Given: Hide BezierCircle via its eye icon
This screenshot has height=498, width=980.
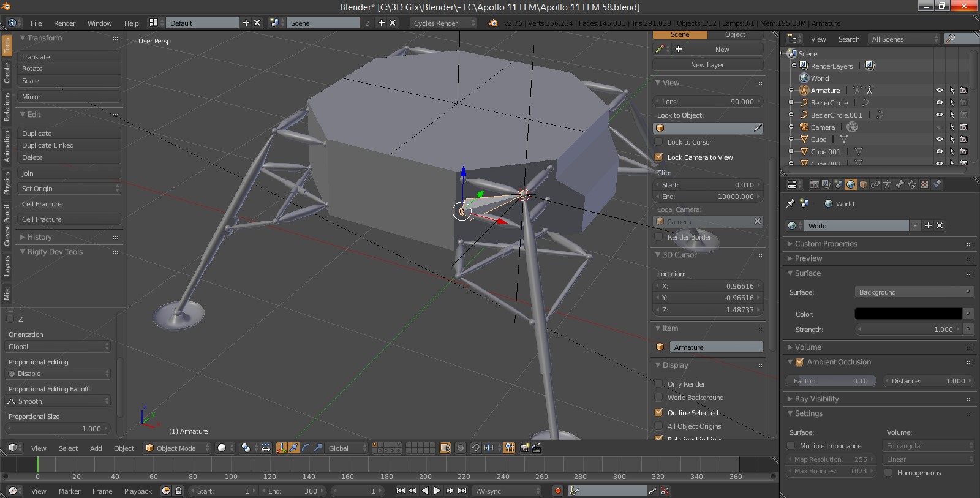Looking at the screenshot, I should (939, 102).
